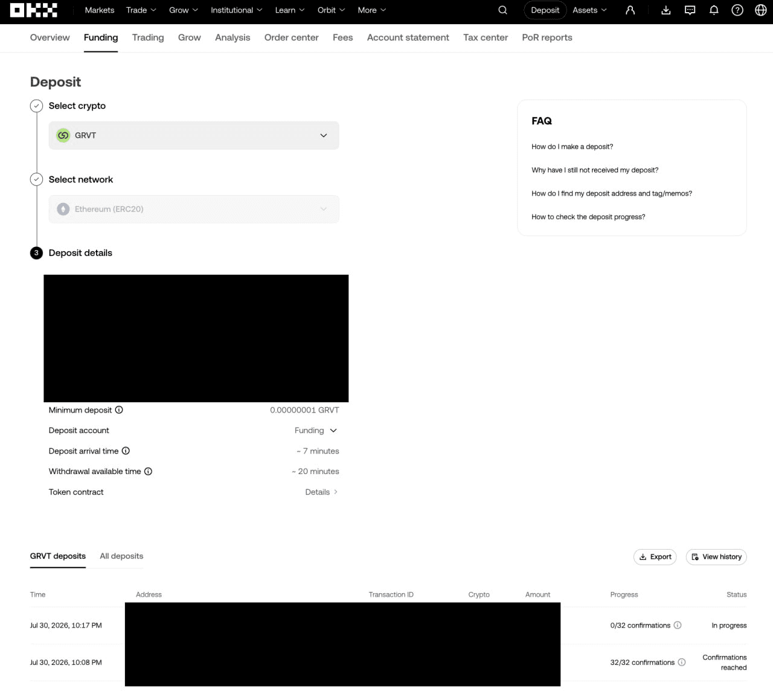
Task: Click the OKX logo
Action: pos(34,10)
